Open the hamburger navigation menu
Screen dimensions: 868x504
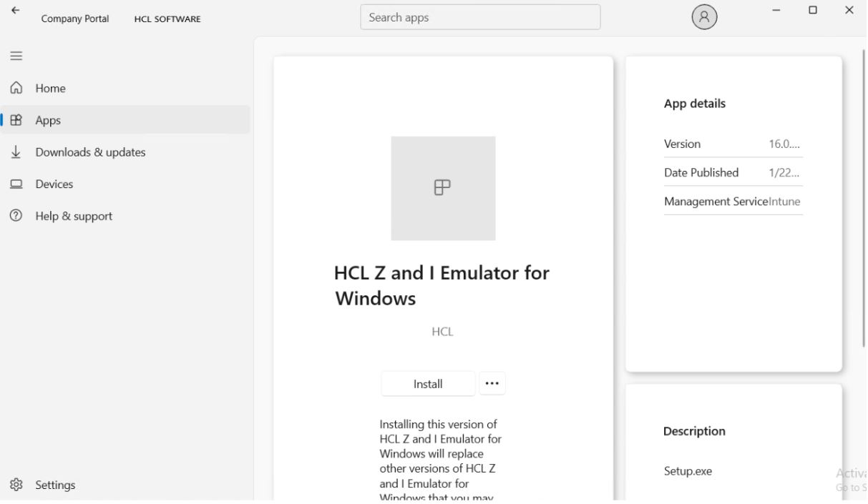[16, 56]
